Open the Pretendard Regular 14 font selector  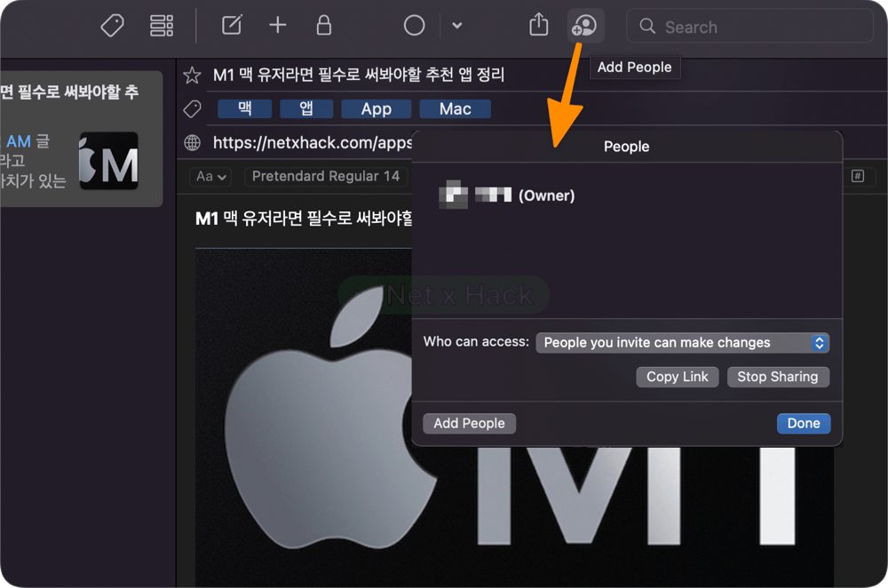pos(326,177)
